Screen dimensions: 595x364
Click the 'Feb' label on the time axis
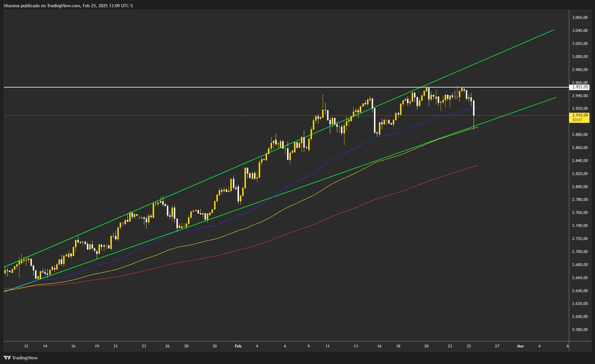tap(238, 346)
